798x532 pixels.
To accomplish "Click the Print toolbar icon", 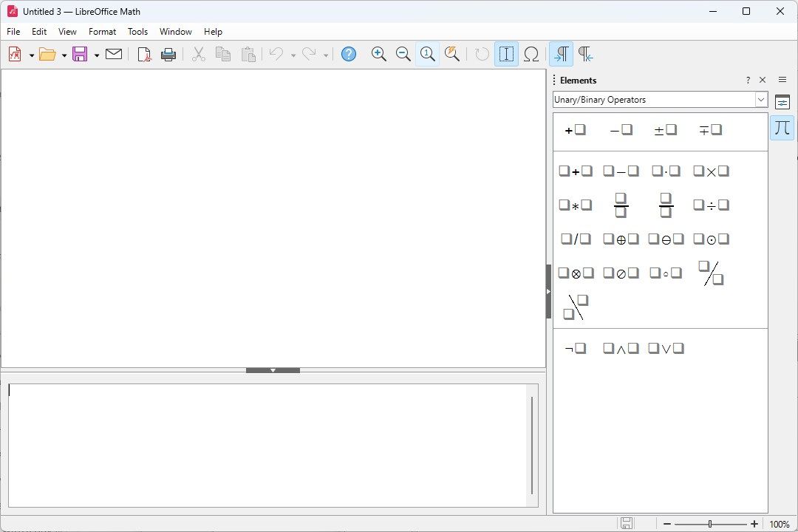I will [x=168, y=54].
